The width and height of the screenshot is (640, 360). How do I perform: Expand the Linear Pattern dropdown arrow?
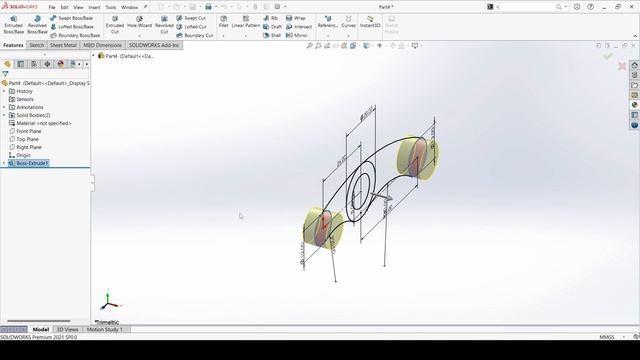pos(246,36)
